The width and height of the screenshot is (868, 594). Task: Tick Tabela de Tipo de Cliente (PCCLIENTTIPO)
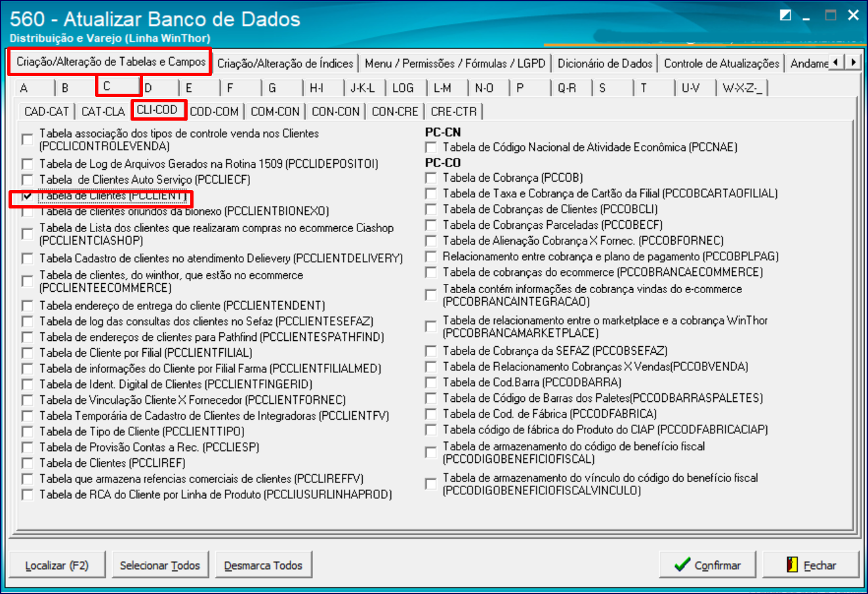(x=28, y=431)
